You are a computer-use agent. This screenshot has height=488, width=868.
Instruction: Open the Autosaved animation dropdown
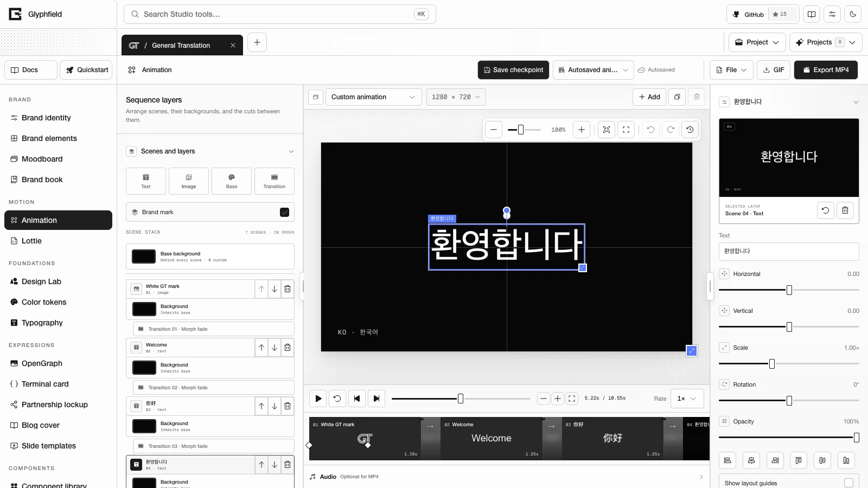coord(593,70)
